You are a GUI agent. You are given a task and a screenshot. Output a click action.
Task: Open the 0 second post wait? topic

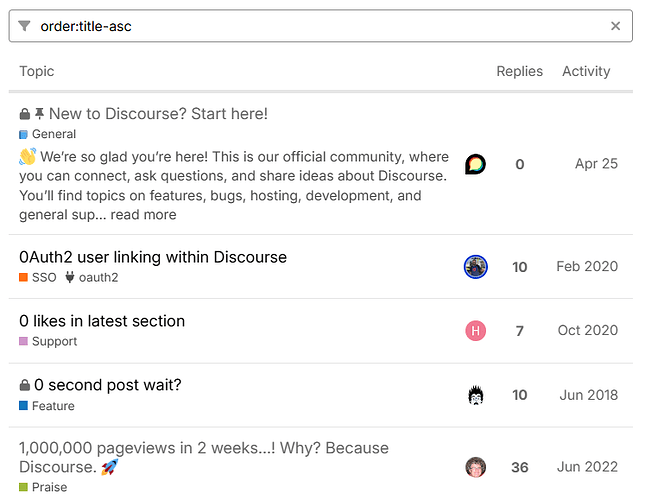pos(108,385)
